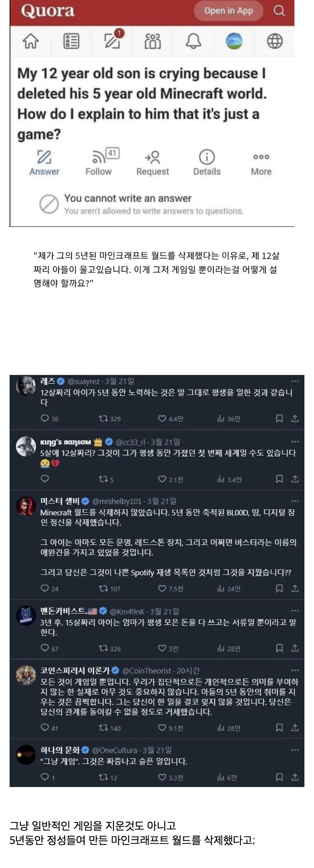The image size is (314, 868).
Task: Click the Details info icon
Action: (207, 162)
